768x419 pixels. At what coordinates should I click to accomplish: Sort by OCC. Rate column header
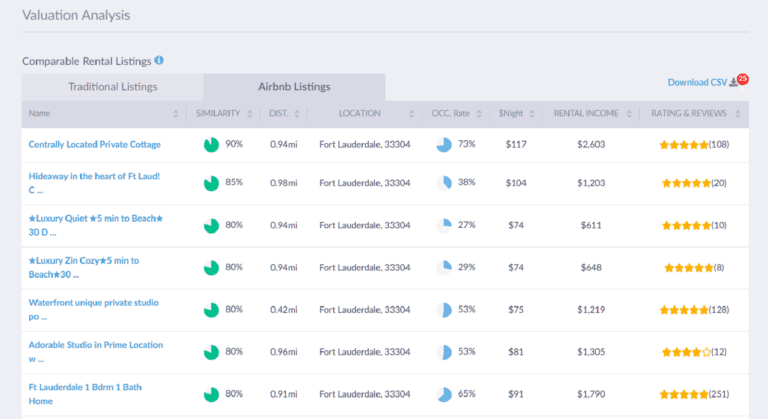click(x=450, y=114)
